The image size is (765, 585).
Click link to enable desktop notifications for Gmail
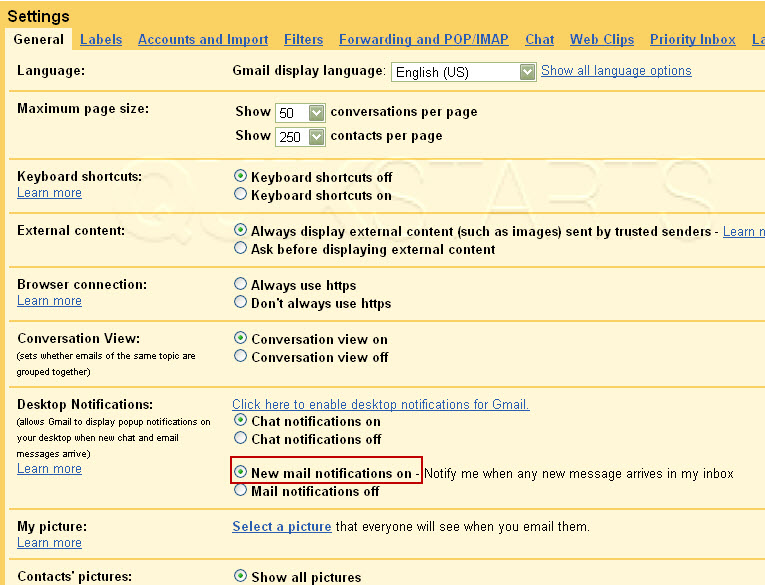point(381,404)
